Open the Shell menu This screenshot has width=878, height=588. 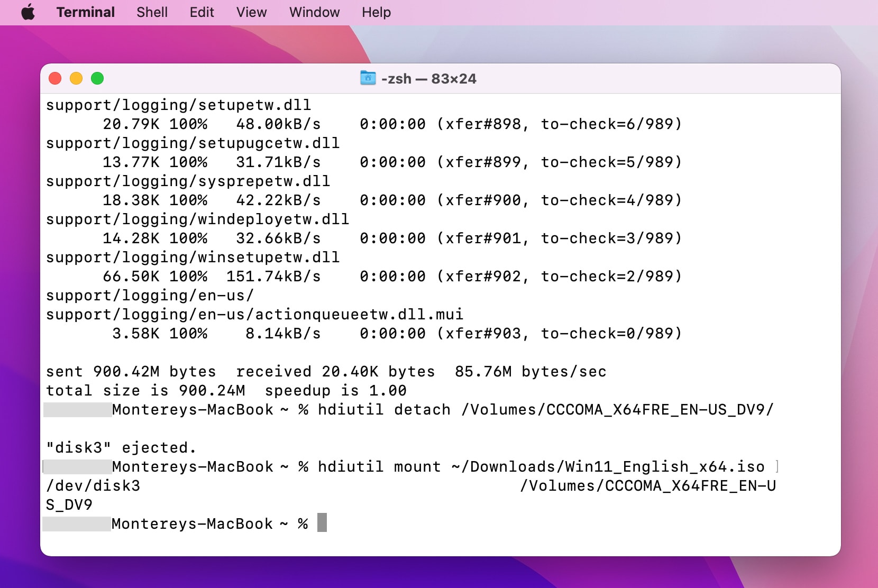tap(152, 12)
